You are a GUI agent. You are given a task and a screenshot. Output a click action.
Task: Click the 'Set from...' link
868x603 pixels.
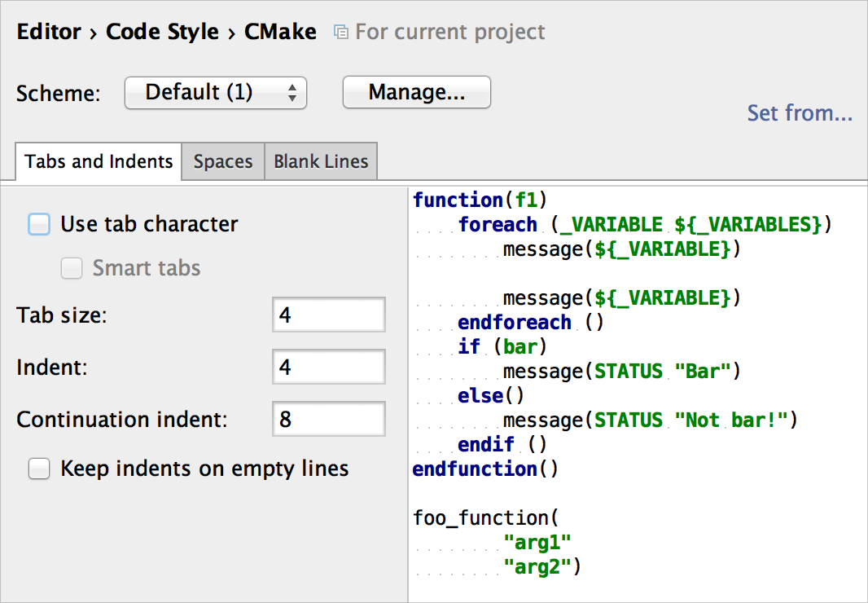(x=800, y=112)
